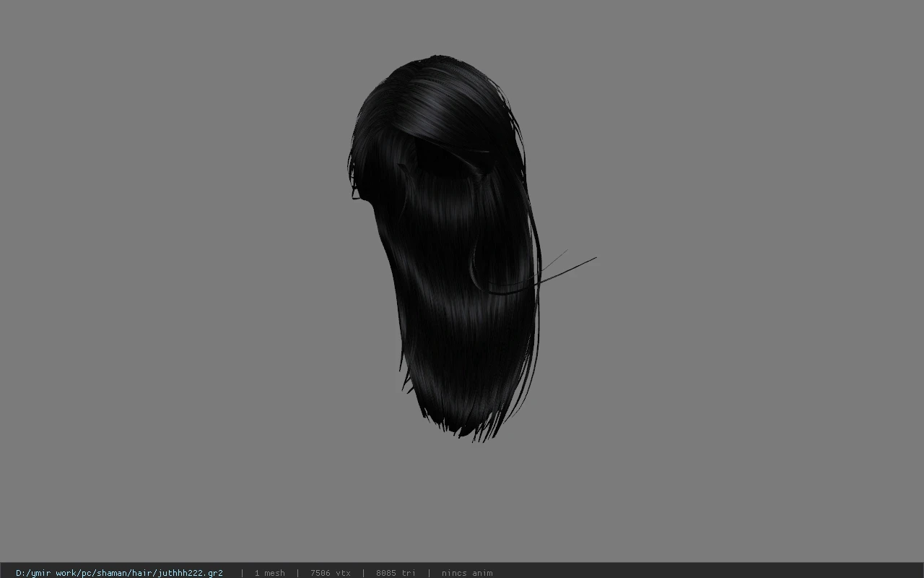
Task: Click the file path juthhh222.gr2 in status bar
Action: (x=119, y=573)
